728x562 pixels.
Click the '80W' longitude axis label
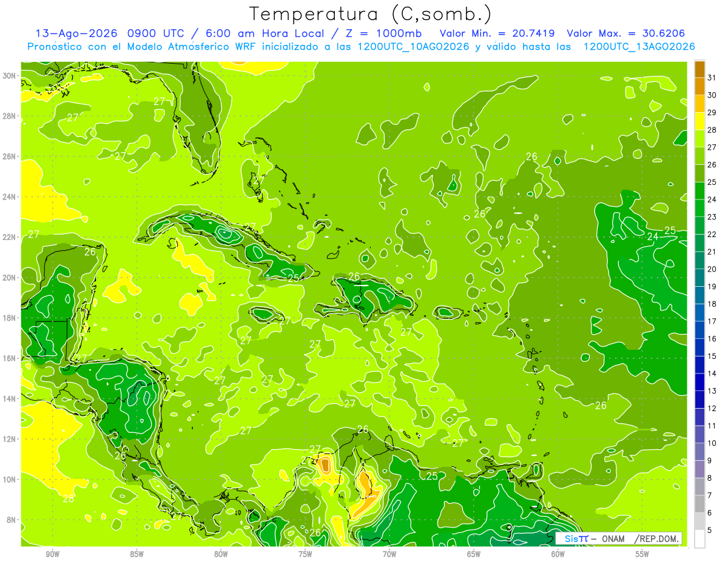click(221, 554)
